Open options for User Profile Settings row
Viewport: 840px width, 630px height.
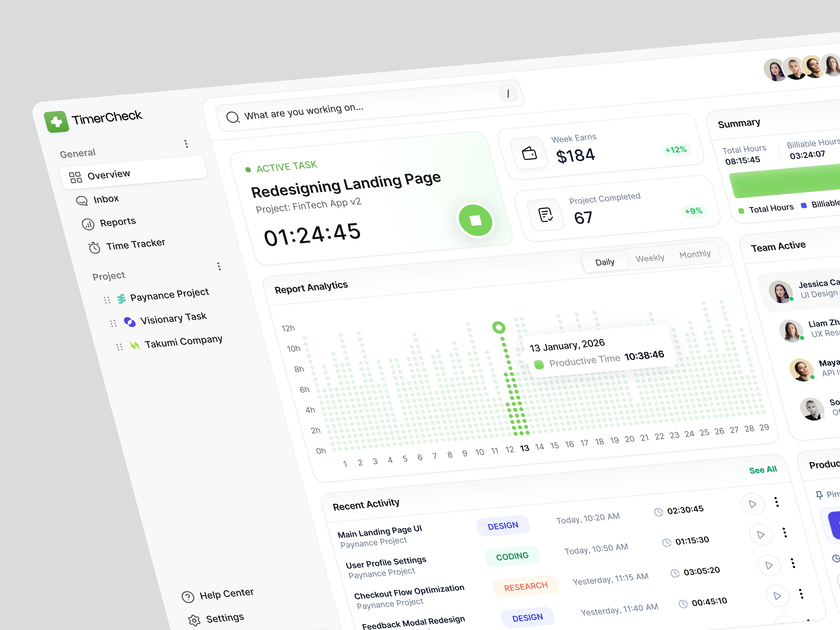click(785, 532)
